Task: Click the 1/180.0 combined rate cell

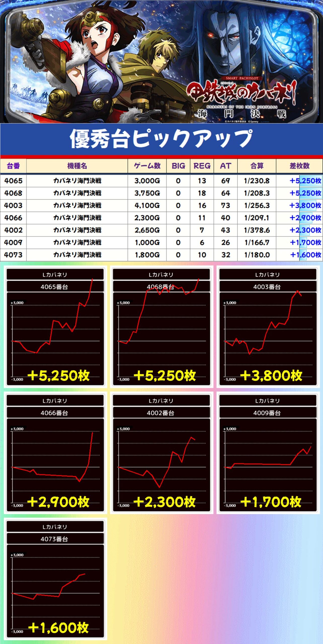Action: (x=257, y=255)
